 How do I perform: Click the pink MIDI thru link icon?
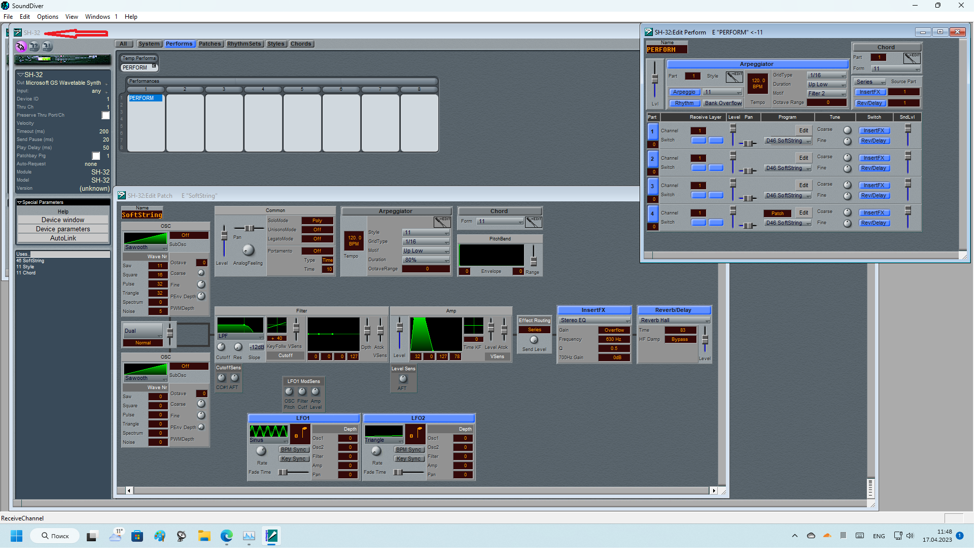pos(21,47)
